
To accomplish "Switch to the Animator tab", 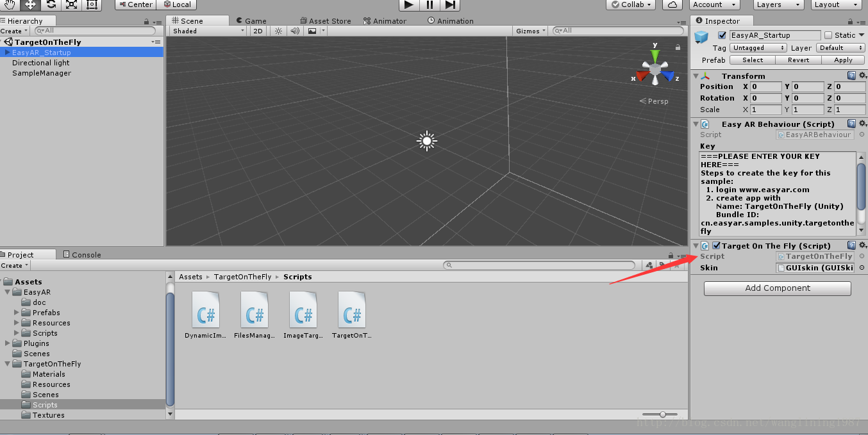I will tap(385, 21).
